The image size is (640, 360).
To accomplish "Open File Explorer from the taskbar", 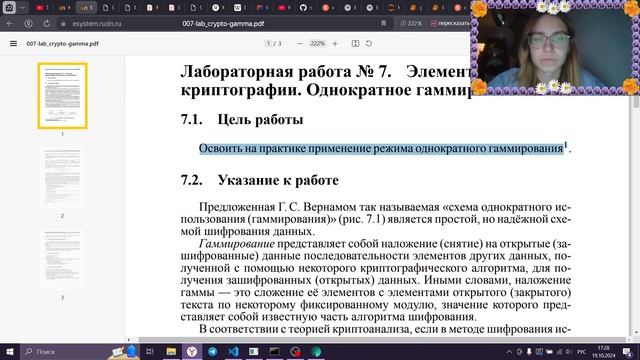I will tap(171, 351).
